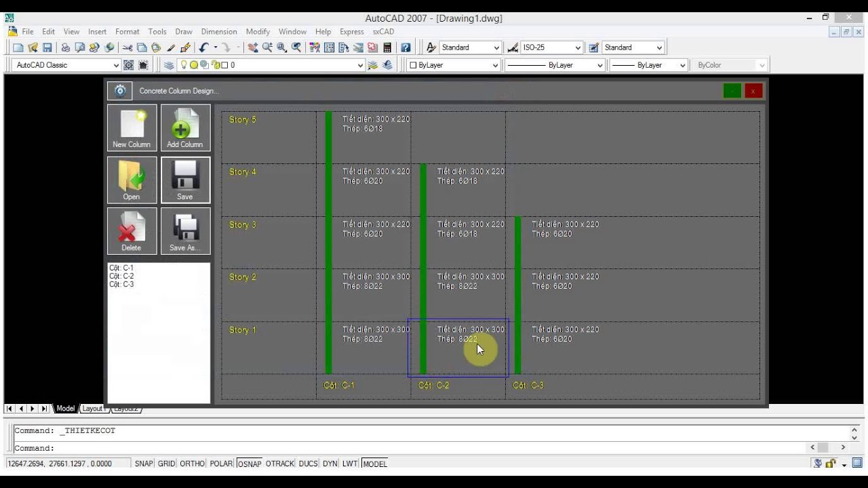Image resolution: width=868 pixels, height=488 pixels.
Task: Click the Copy clipboard toolbar icon
Action: [x=142, y=47]
